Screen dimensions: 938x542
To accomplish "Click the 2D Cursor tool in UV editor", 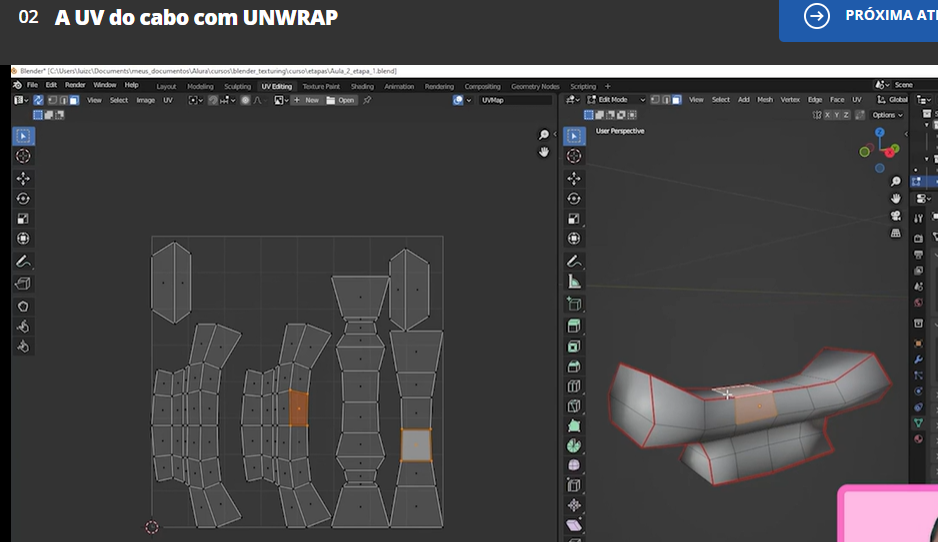I will [x=23, y=156].
